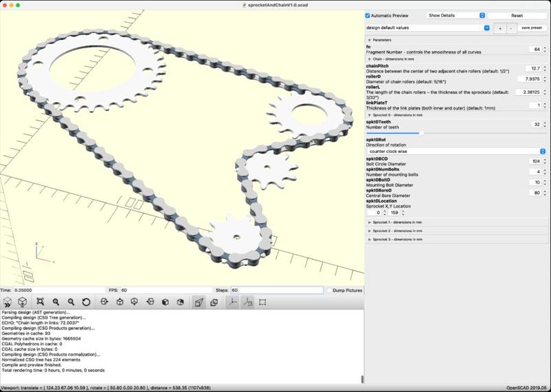This screenshot has width=551, height=392.
Task: Click the full Render icon
Action: coord(23,302)
